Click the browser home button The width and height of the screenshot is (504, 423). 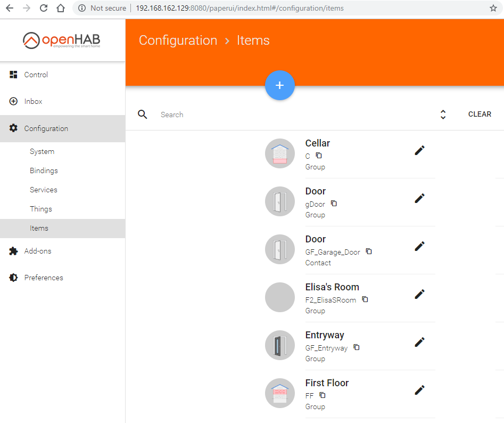click(61, 8)
